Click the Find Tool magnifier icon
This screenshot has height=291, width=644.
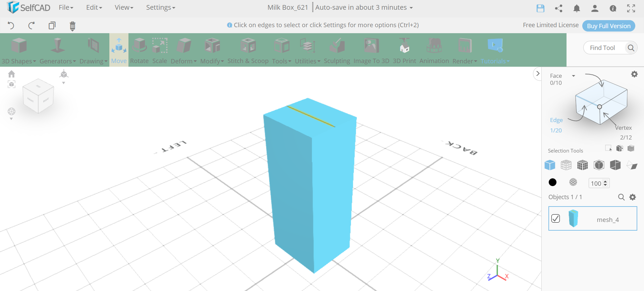(x=631, y=48)
